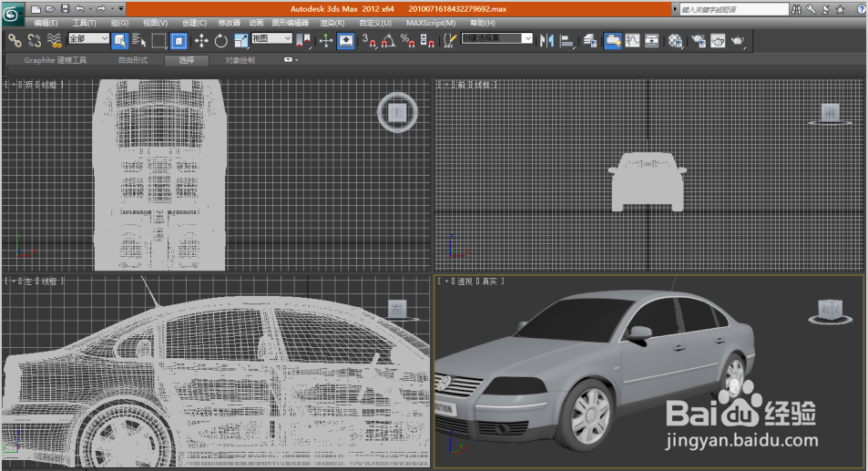Switch to the 自由形式 ribbon tab
The height and width of the screenshot is (471, 868).
133,60
